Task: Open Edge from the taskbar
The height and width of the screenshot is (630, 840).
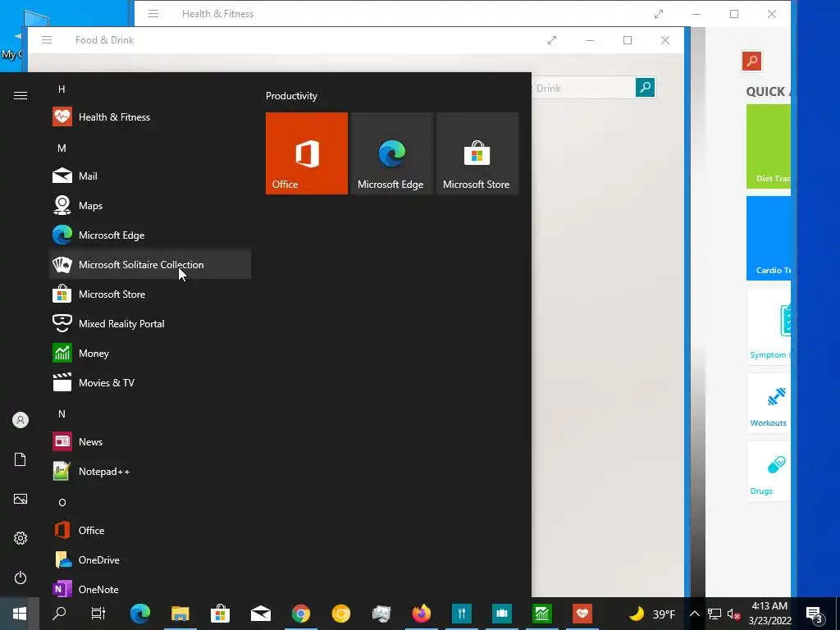Action: point(139,614)
